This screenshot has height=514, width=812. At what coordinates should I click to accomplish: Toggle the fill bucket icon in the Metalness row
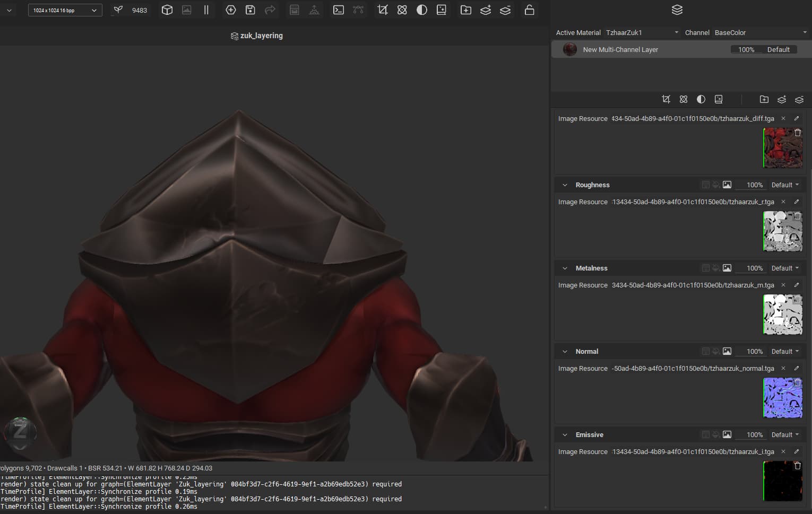[716, 268]
